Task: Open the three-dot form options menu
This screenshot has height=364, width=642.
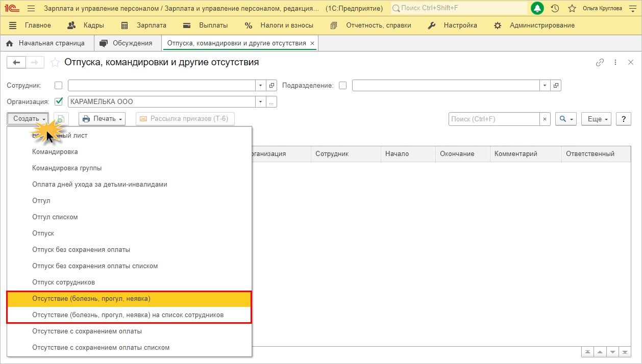Action: (616, 62)
